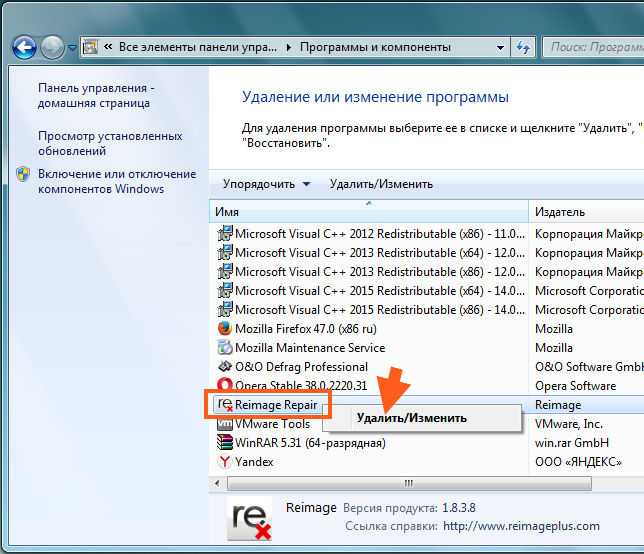Open the 'Упорядочить' dropdown menu

(x=266, y=184)
